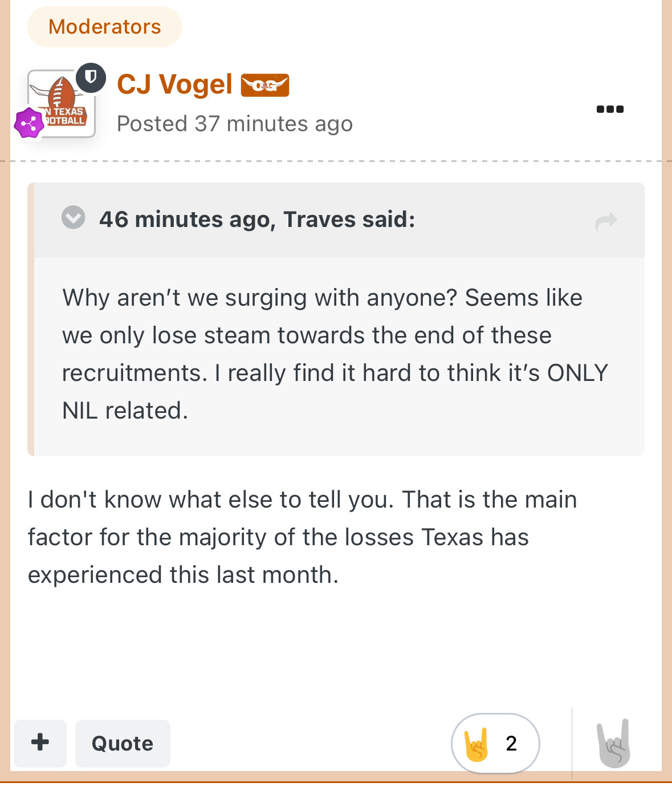Click the yellow horns emoji reaction

476,744
